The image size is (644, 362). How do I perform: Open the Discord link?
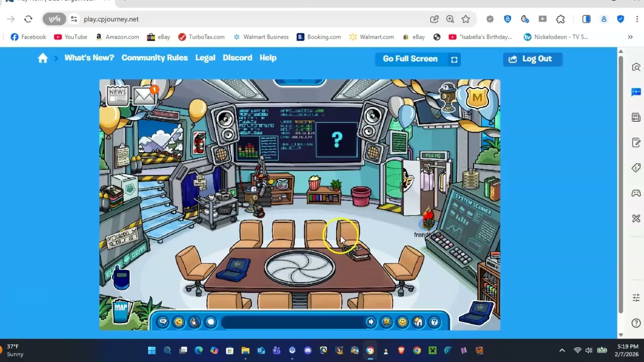[x=237, y=58]
